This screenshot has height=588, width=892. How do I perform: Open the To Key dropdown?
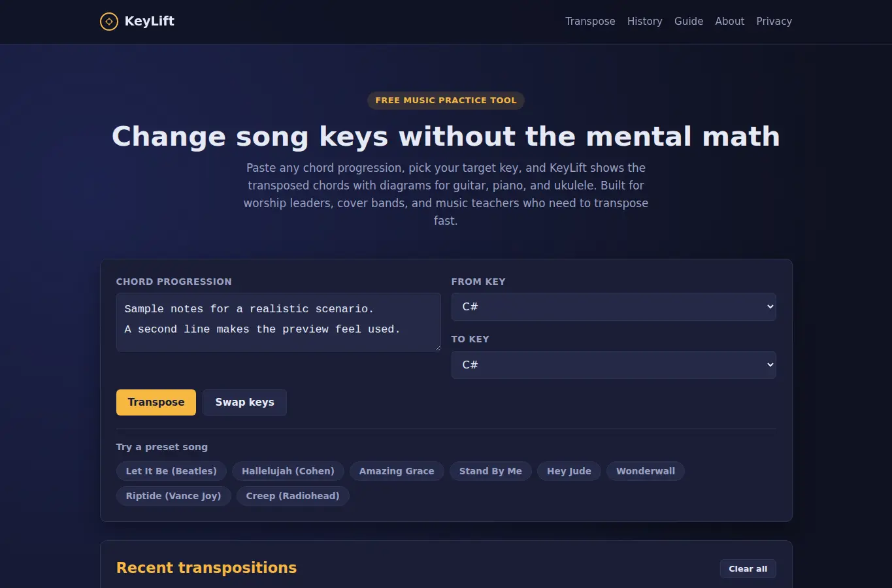[614, 365]
